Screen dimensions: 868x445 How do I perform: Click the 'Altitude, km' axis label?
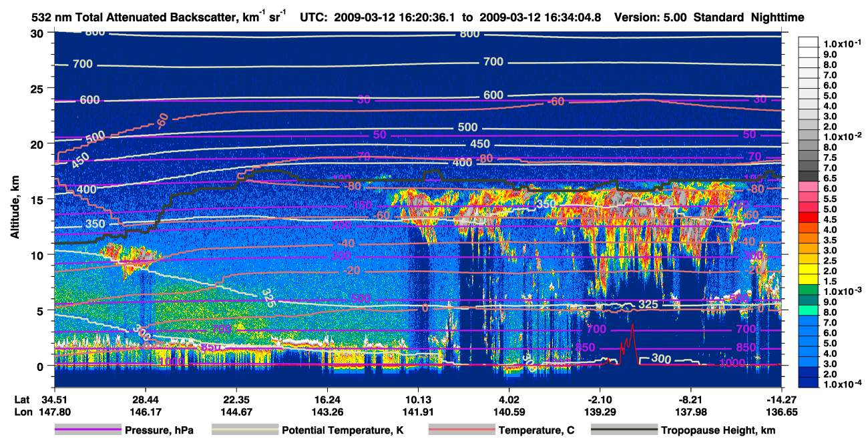click(x=14, y=206)
